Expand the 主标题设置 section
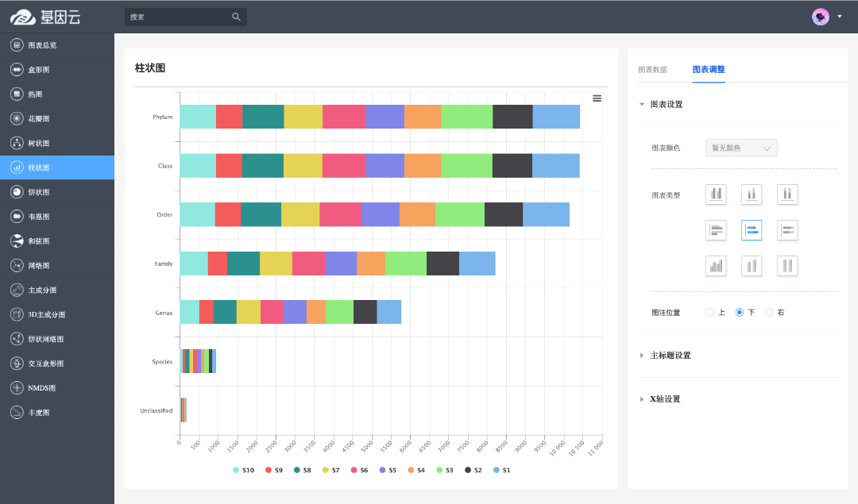 point(670,356)
